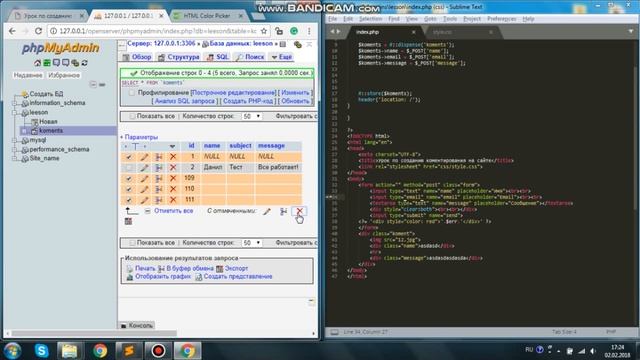
Task: Open lower row count dropdown showing 50
Action: tap(251, 243)
